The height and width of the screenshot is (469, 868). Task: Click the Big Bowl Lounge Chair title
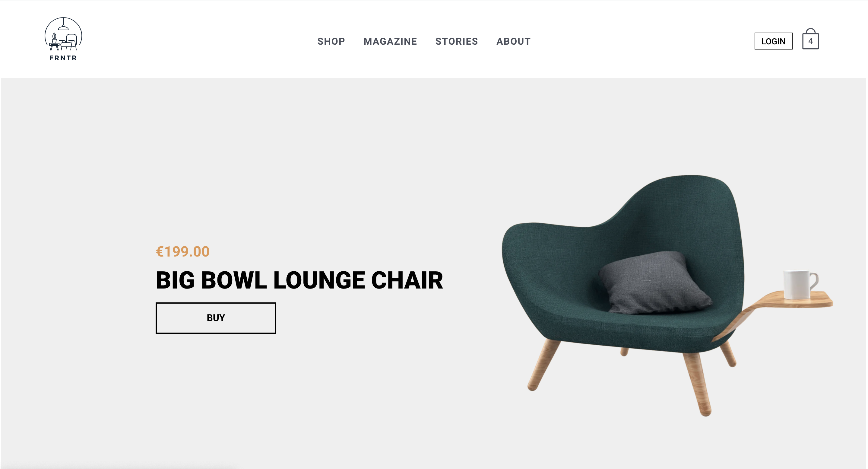299,280
